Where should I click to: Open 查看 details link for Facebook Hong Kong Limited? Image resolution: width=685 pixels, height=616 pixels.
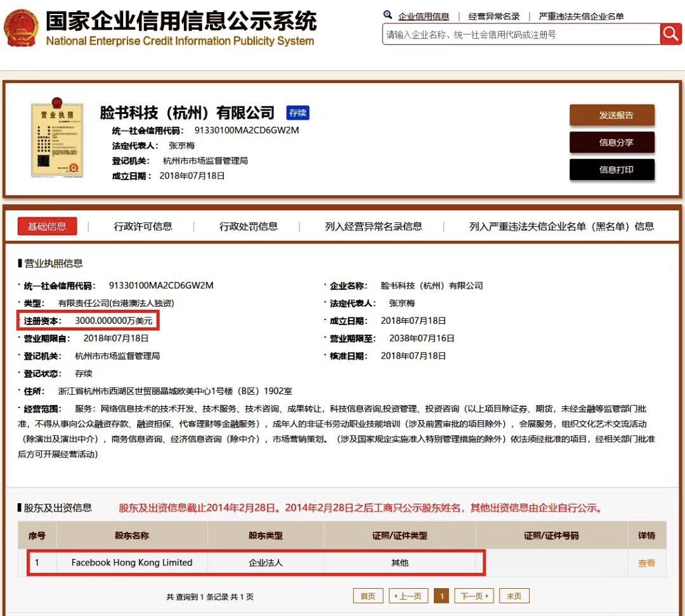(x=646, y=563)
